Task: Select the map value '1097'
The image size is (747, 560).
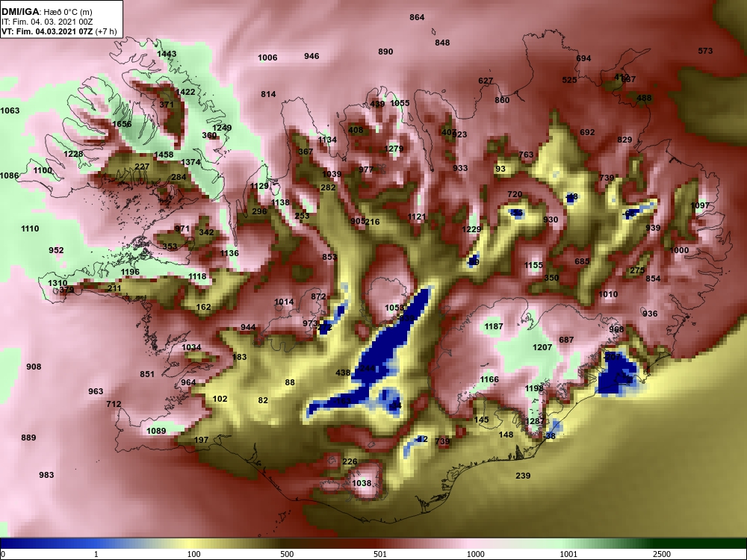Action: [700, 205]
